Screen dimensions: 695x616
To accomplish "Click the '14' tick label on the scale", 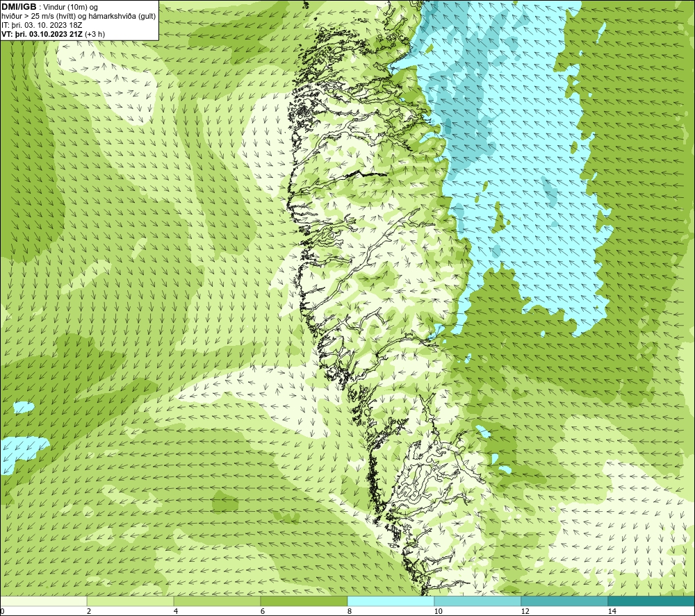I will (x=612, y=611).
